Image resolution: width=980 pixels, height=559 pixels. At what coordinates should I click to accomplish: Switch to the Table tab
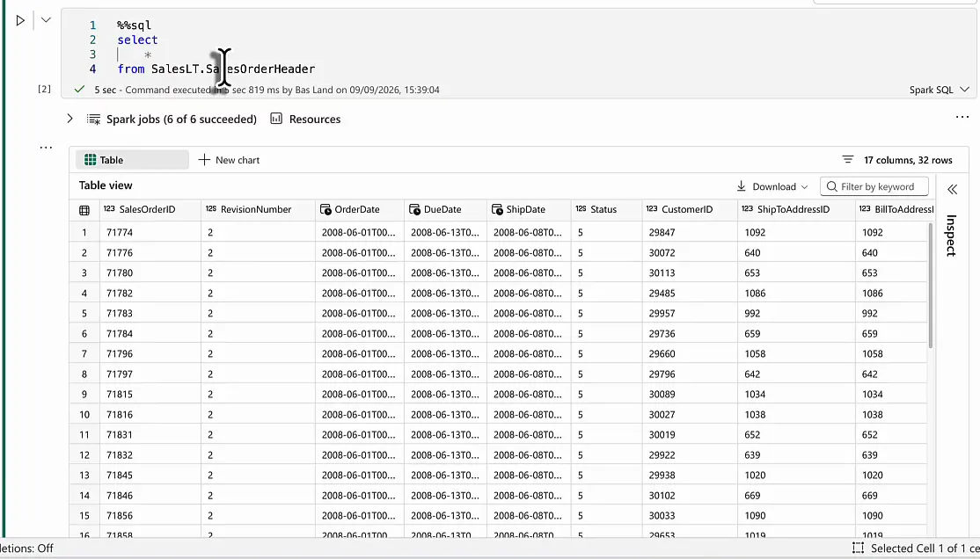click(132, 160)
